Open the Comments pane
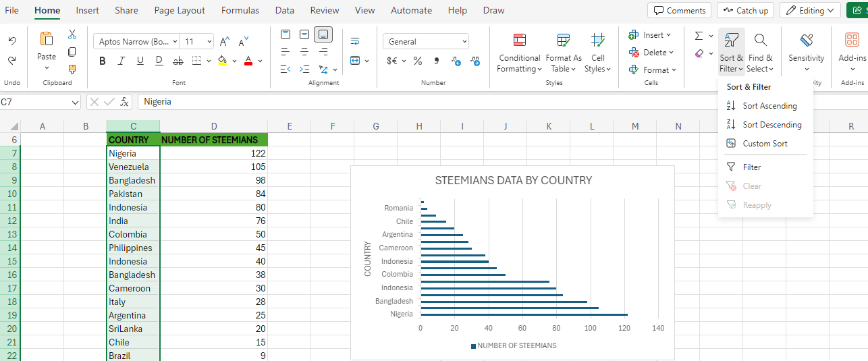The height and width of the screenshot is (361, 868). [679, 10]
